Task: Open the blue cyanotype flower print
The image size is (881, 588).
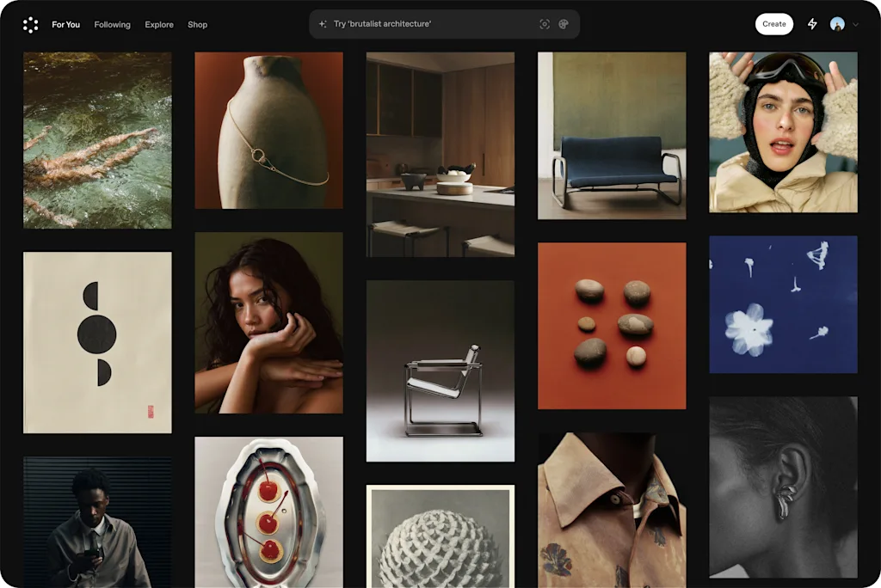Action: [782, 303]
